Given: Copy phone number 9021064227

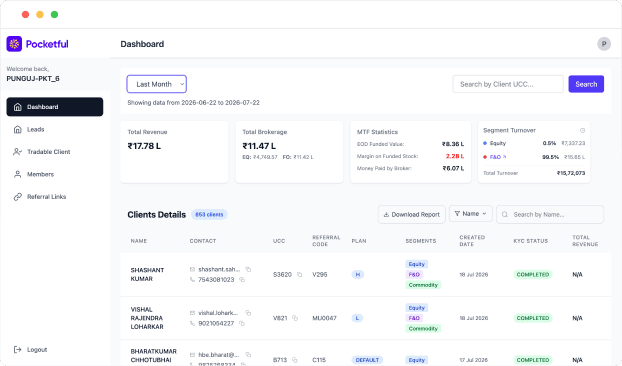Looking at the screenshot, I should [x=242, y=323].
